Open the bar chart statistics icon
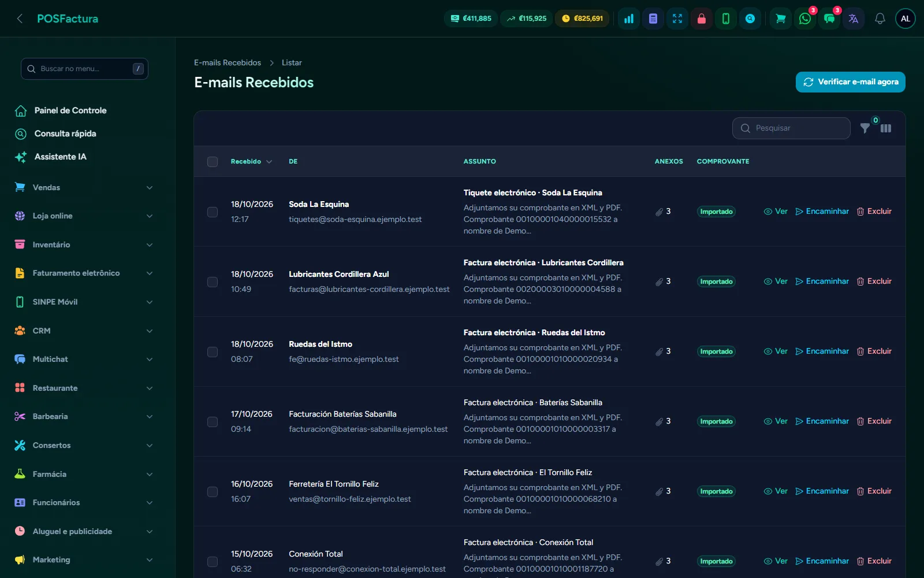This screenshot has height=578, width=924. tap(628, 18)
